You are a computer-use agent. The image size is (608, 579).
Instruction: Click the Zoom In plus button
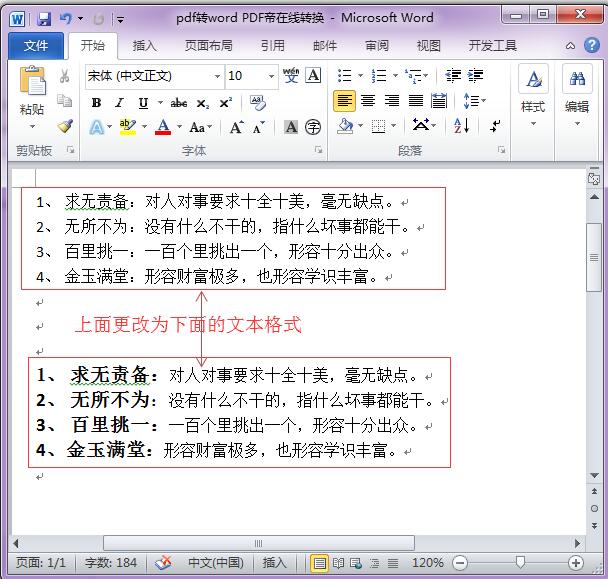pos(575,563)
